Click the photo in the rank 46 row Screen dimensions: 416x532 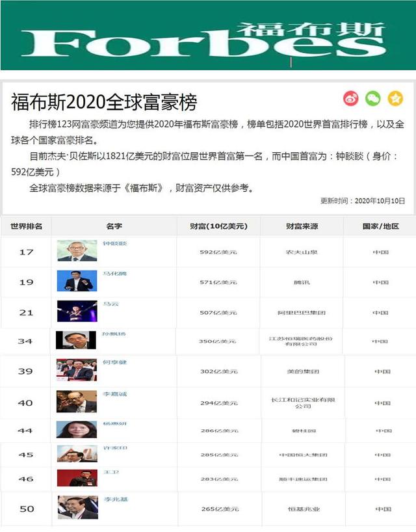(x=77, y=478)
